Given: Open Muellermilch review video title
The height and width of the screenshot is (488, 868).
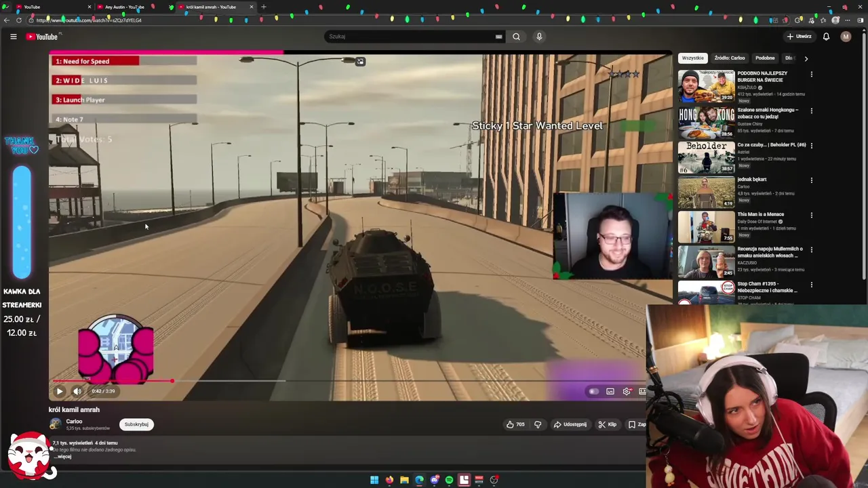Looking at the screenshot, I should (770, 252).
